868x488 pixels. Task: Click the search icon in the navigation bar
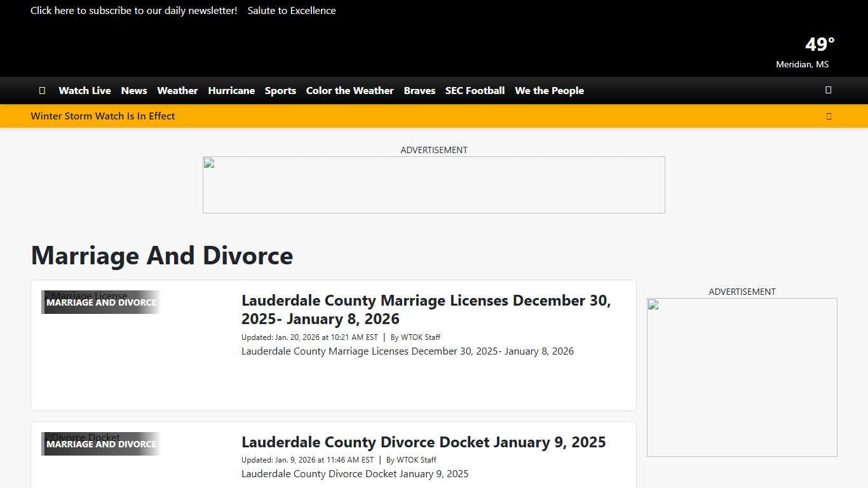[828, 90]
